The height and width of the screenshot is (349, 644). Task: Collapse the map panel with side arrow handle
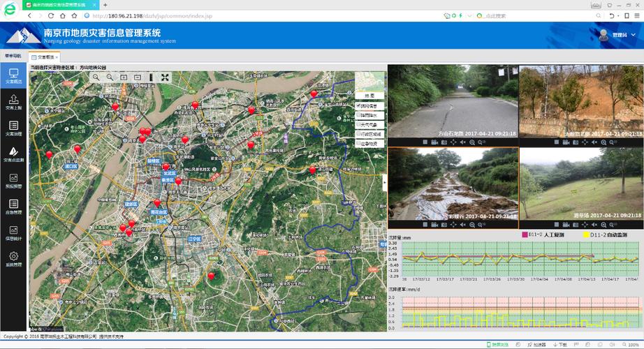385,183
